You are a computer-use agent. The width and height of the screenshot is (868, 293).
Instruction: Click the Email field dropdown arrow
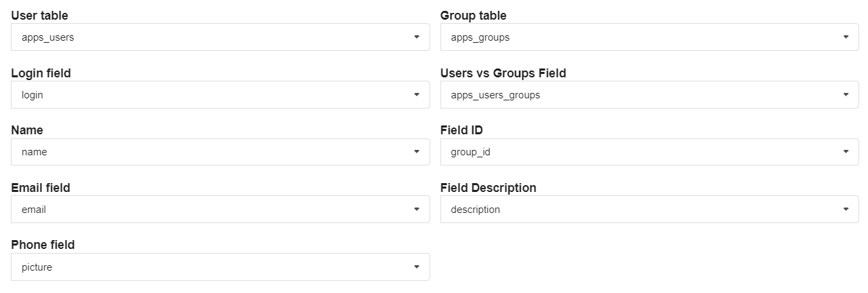pyautogui.click(x=417, y=210)
